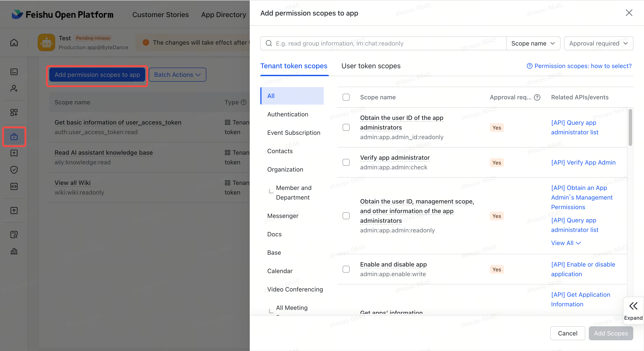Open the security shield sidebar icon
644x351 pixels.
pos(14,170)
